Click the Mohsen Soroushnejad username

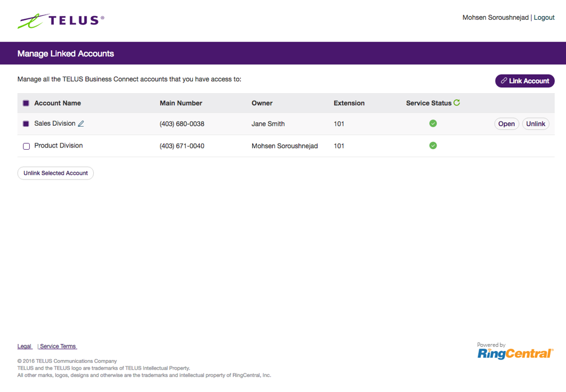click(495, 17)
